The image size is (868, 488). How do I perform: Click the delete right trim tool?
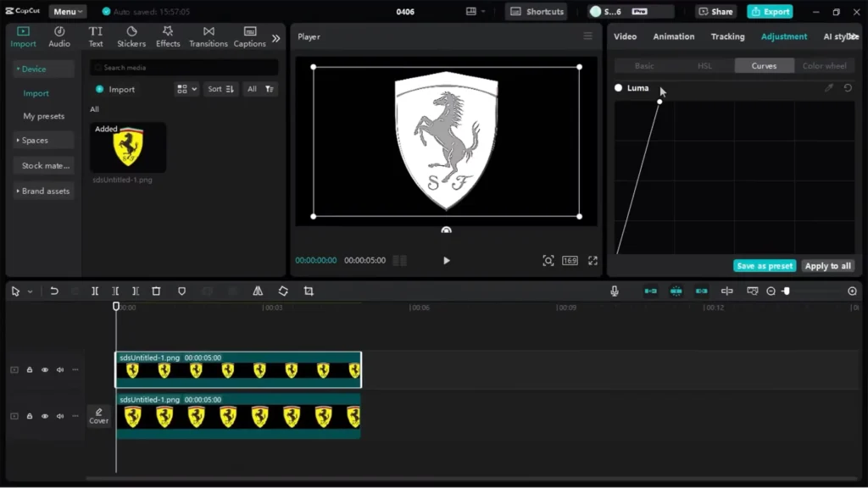click(x=136, y=291)
